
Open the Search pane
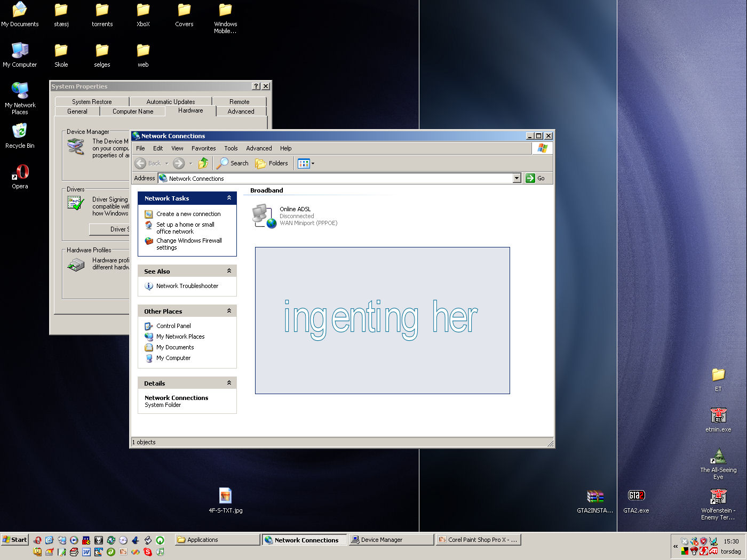[233, 163]
